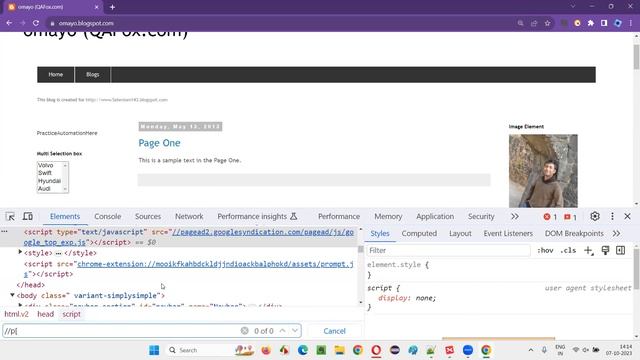
Task: Open the Chrome three-dot menu
Action: coord(631,23)
